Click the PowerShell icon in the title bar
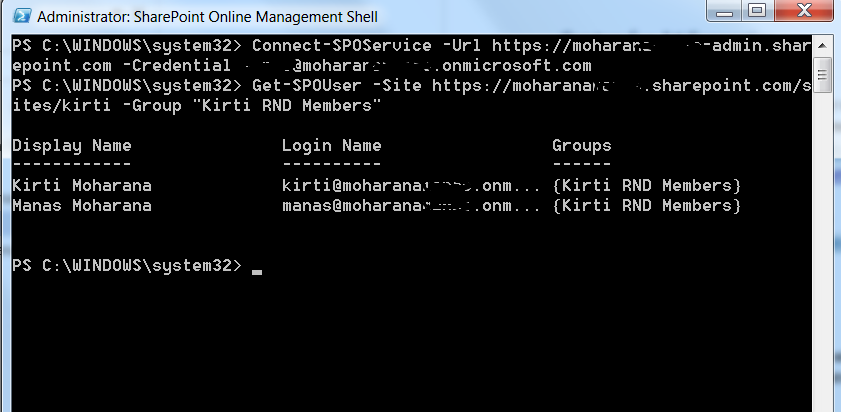 click(18, 16)
